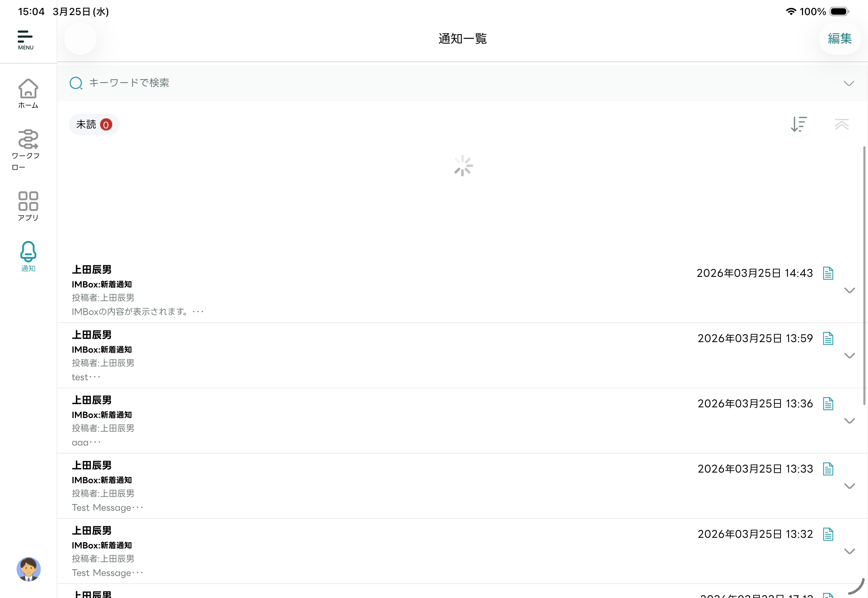Screen dimensions: 868x598
Task: Click the sort order icon
Action: pyautogui.click(x=798, y=124)
